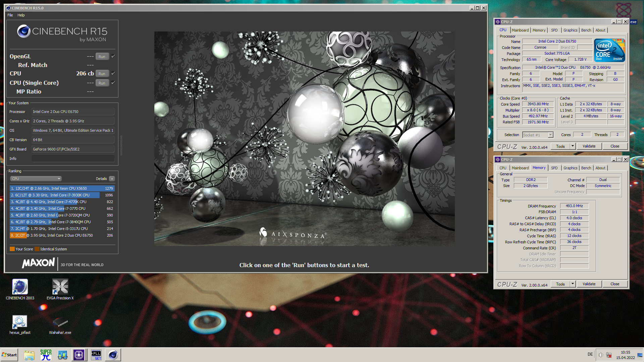Click the MAXON logo
The height and width of the screenshot is (362, 644).
click(x=38, y=263)
